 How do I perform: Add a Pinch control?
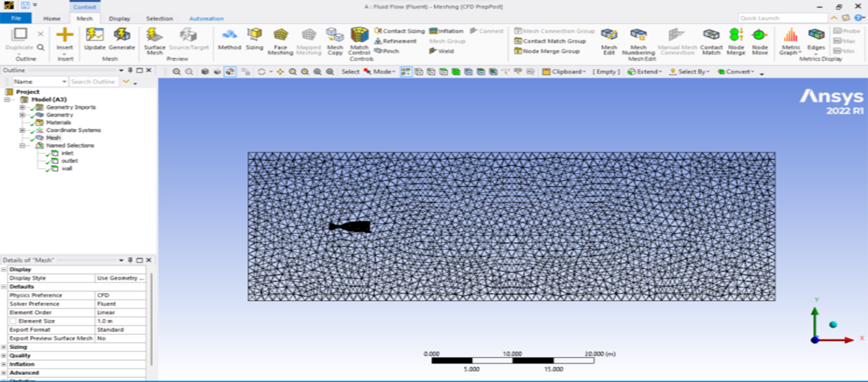click(387, 51)
